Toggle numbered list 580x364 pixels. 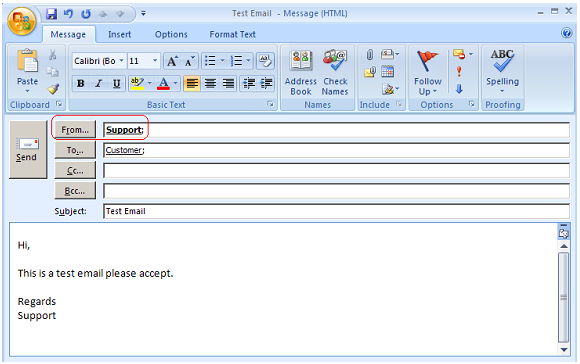coord(236,61)
